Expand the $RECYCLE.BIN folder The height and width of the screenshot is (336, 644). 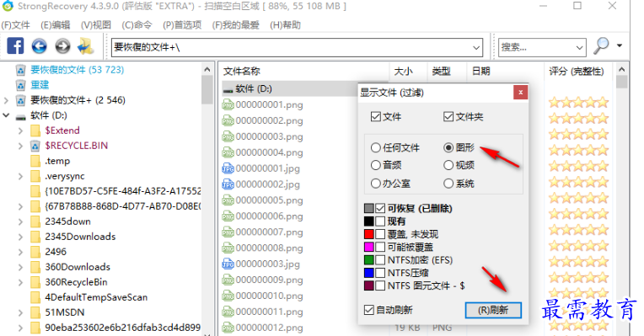pos(20,146)
